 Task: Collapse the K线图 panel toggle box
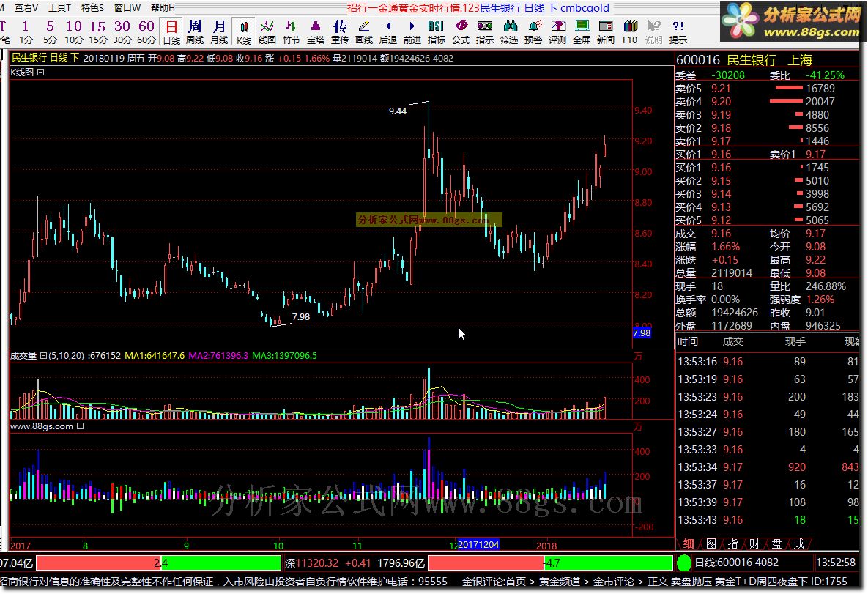pos(40,72)
